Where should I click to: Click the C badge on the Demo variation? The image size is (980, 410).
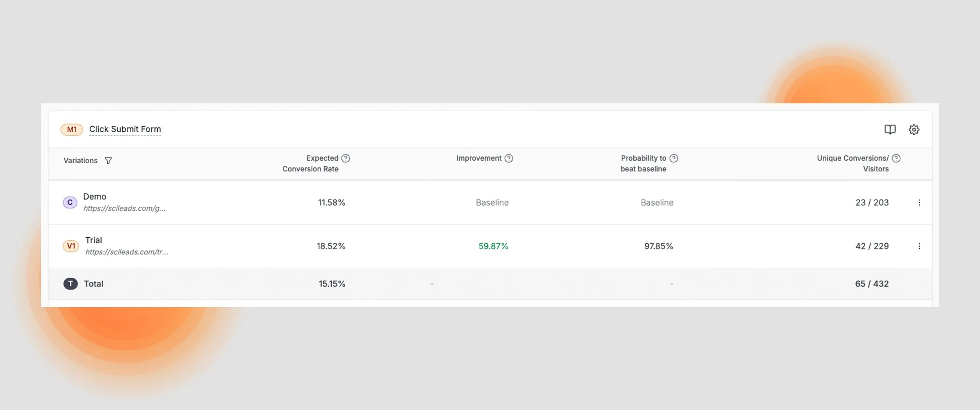tap(69, 202)
